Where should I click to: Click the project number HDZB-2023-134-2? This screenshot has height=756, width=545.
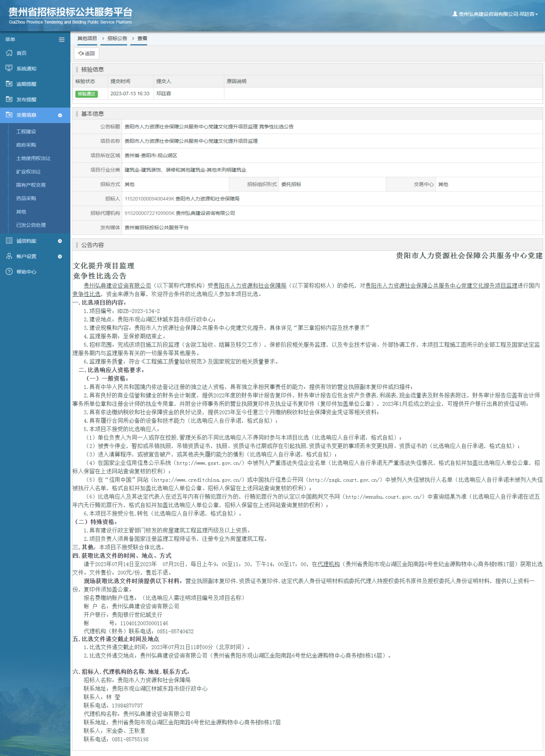[139, 311]
